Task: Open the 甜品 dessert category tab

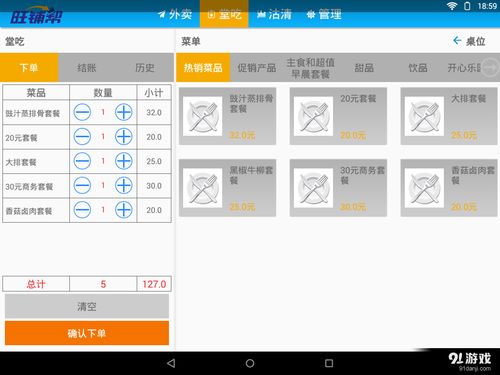Action: (364, 68)
